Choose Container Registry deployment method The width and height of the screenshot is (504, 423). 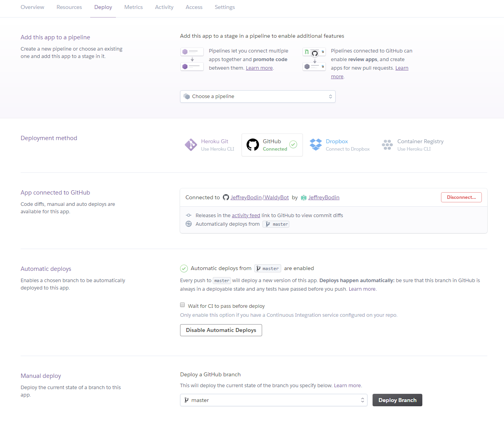click(x=413, y=145)
